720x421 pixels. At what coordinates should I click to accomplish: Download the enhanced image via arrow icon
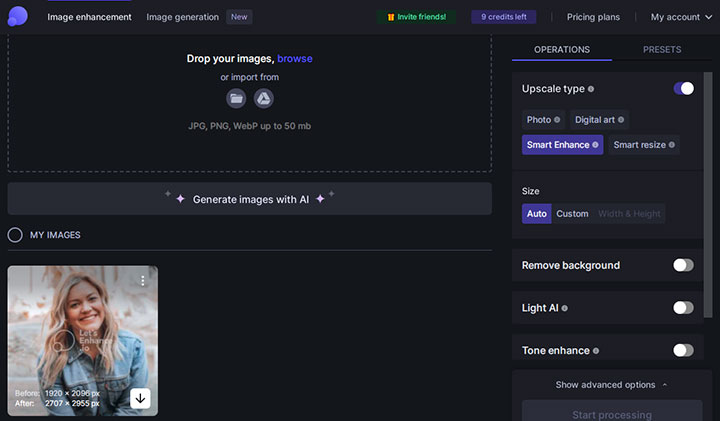(x=141, y=398)
